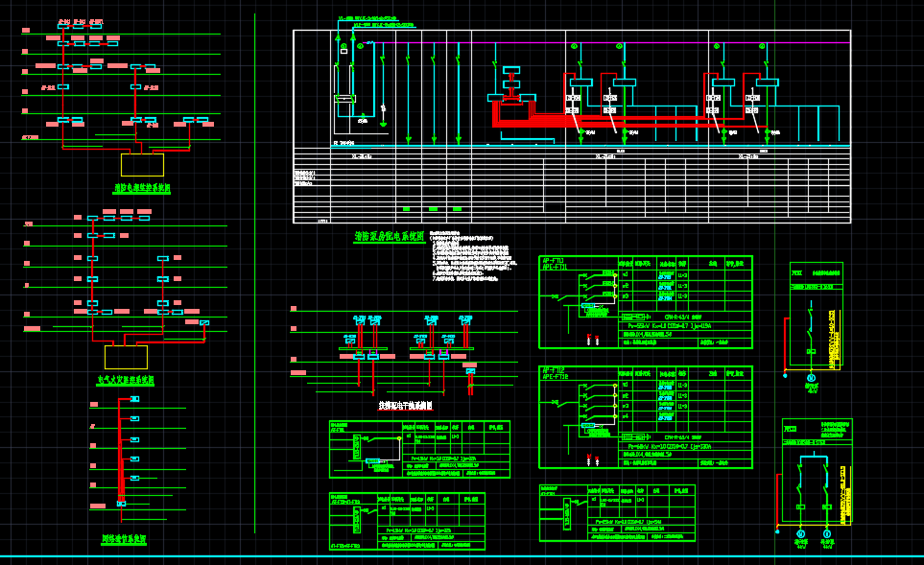Click the long green vertical divider line
This screenshot has height=565, width=924.
254,288
